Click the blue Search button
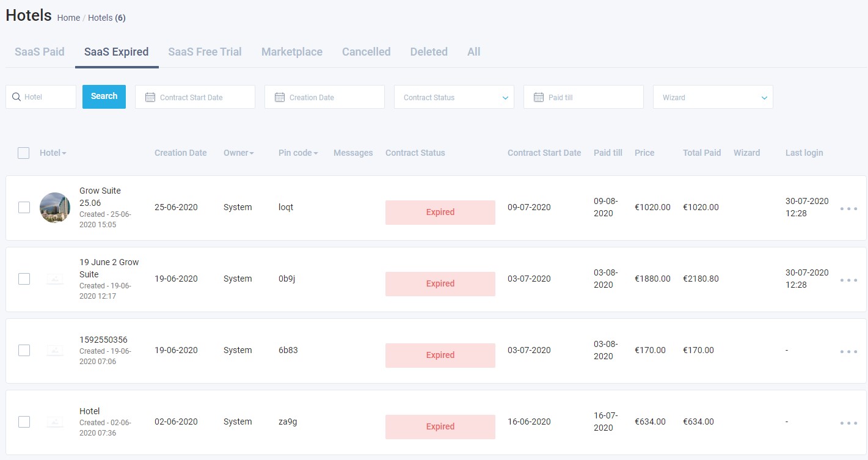The height and width of the screenshot is (460, 868). 104,97
